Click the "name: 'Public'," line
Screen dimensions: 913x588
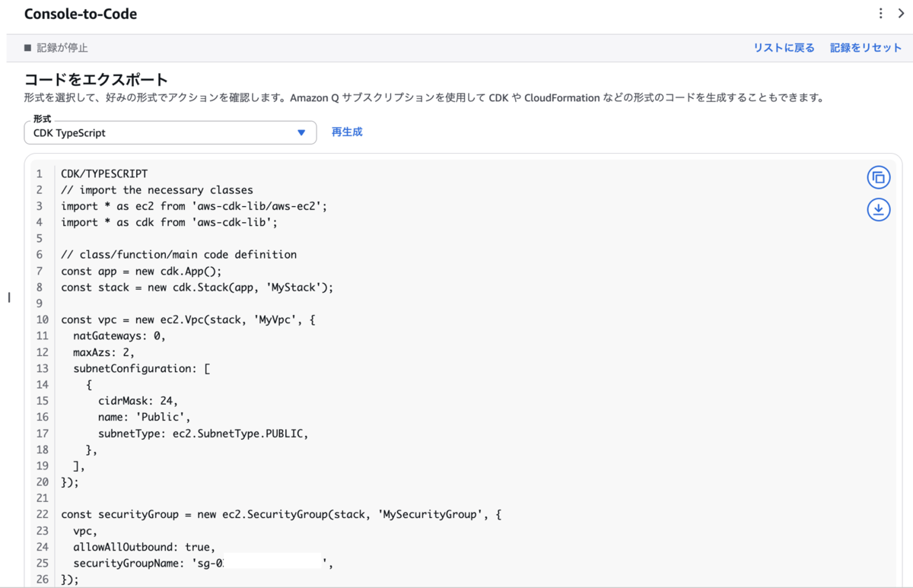pyautogui.click(x=144, y=417)
